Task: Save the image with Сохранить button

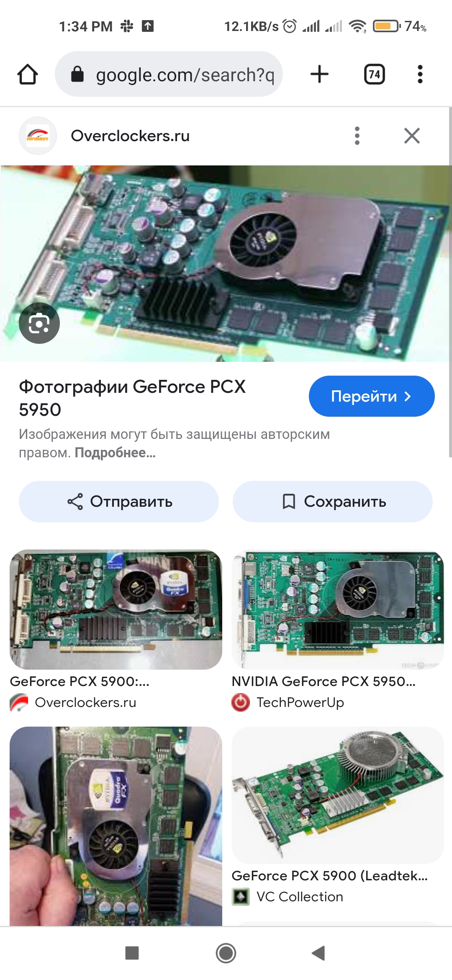Action: point(333,501)
